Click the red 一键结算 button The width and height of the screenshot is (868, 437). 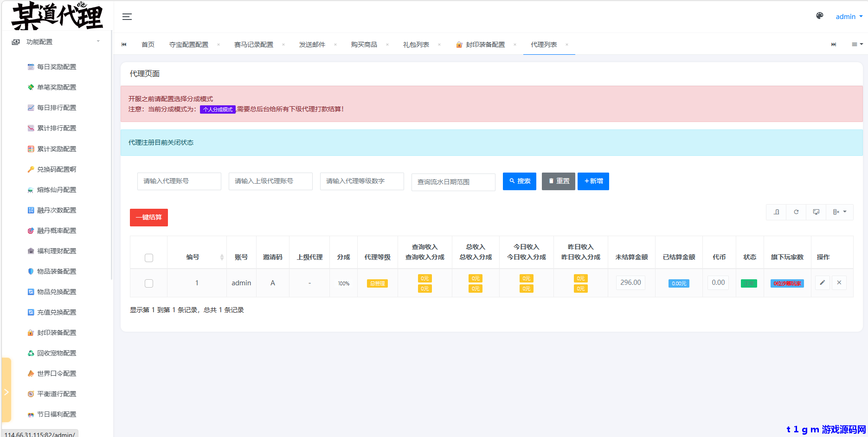149,218
